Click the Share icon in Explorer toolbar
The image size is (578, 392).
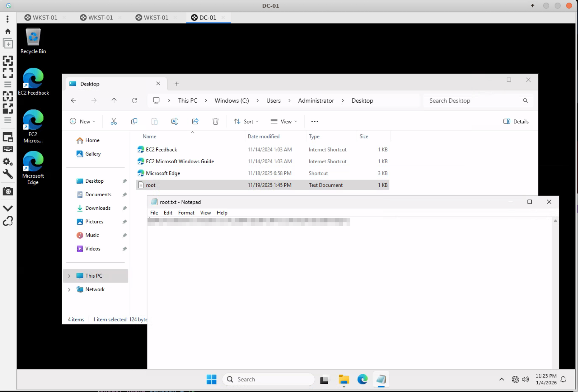[195, 121]
